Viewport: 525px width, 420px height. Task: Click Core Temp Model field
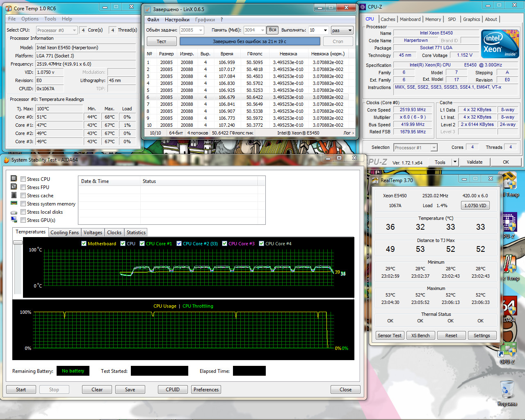pos(85,48)
